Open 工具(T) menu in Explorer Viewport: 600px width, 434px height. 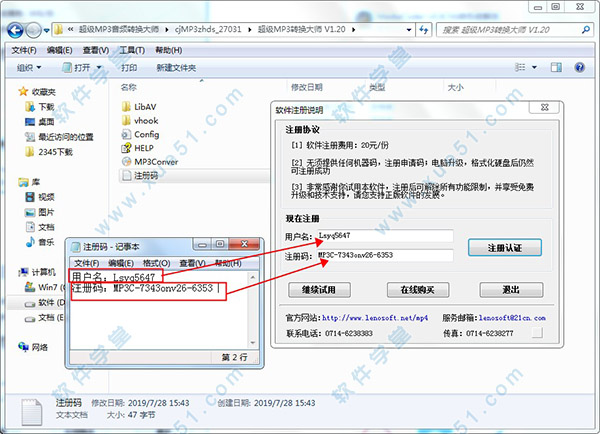tap(133, 49)
